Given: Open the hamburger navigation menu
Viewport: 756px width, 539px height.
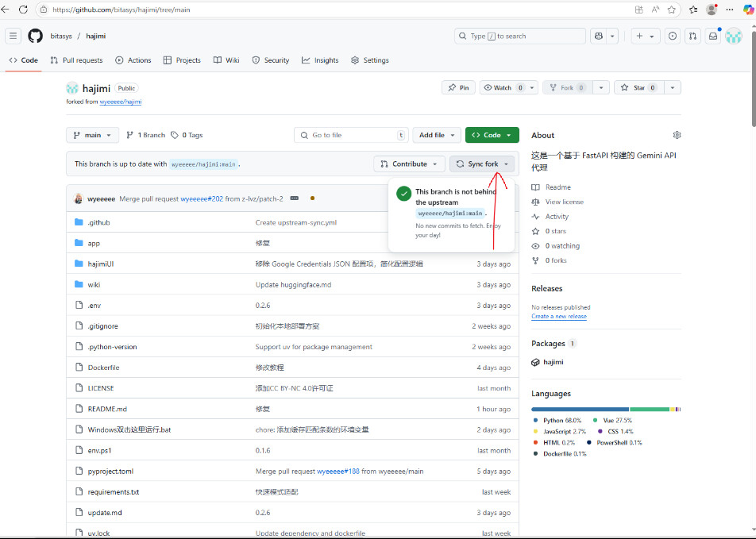Looking at the screenshot, I should 13,36.
